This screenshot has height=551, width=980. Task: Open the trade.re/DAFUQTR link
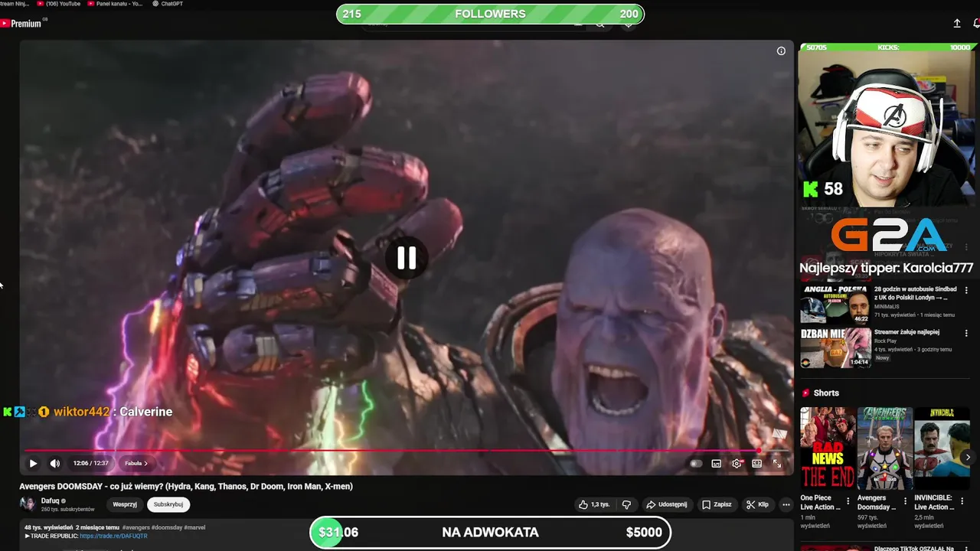point(113,536)
